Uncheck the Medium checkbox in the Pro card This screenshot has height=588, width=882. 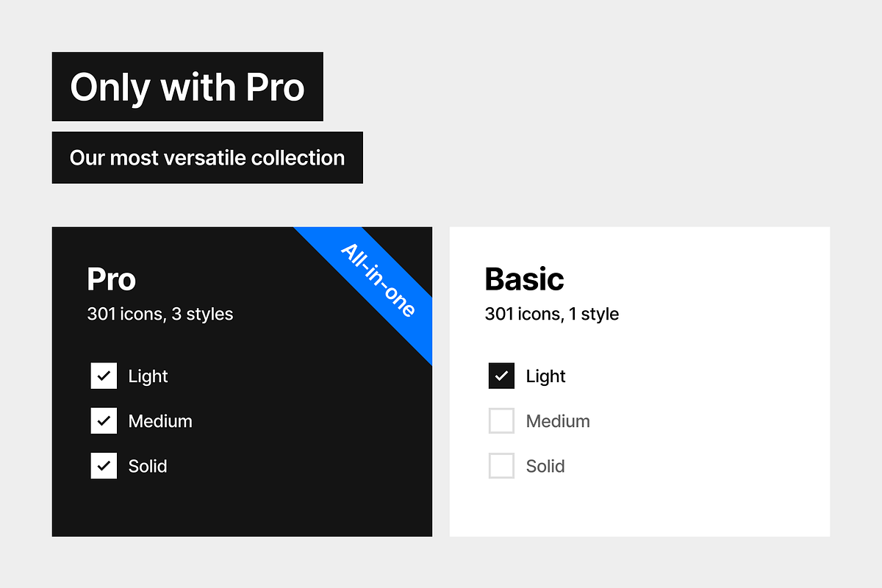click(x=104, y=420)
